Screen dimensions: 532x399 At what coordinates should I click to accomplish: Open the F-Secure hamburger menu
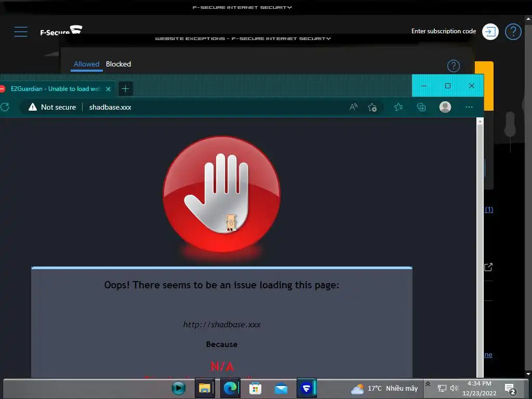[x=21, y=32]
